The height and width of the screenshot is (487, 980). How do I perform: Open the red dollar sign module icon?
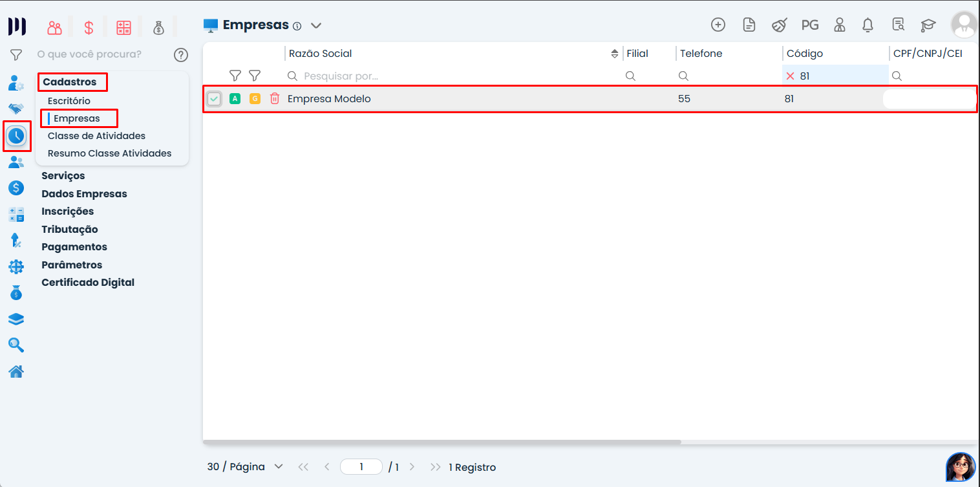[89, 28]
